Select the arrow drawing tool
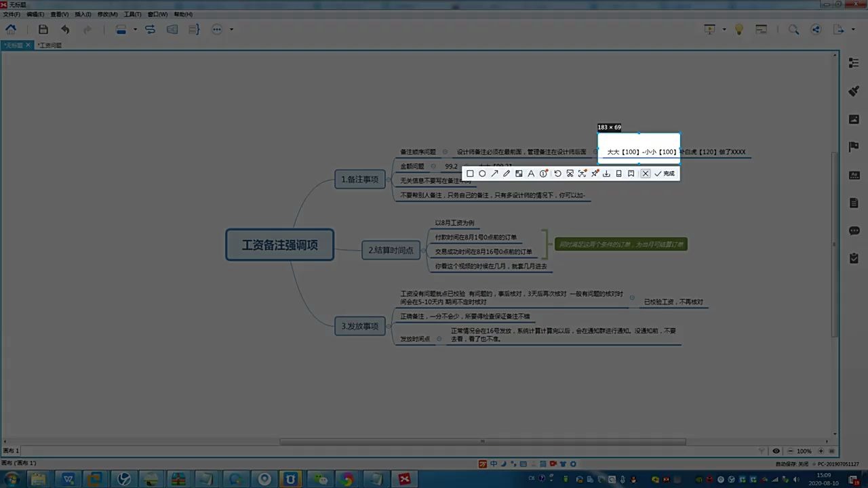The height and width of the screenshot is (488, 868). tap(494, 174)
